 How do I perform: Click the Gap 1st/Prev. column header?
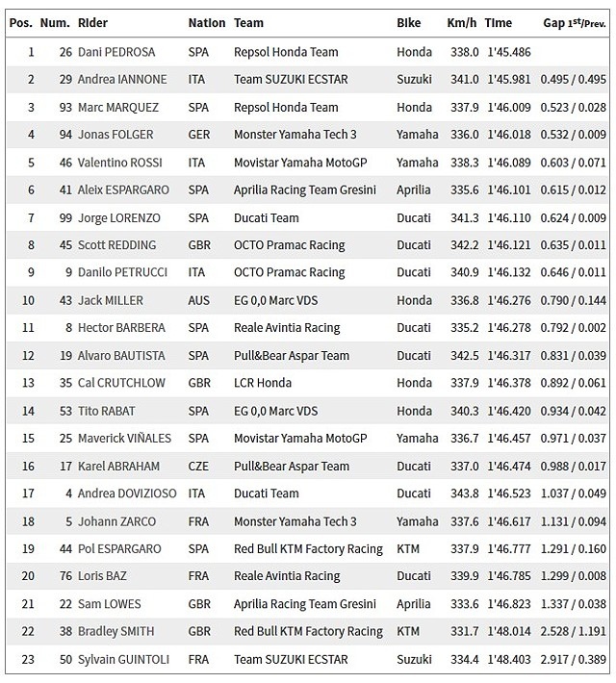tap(576, 23)
